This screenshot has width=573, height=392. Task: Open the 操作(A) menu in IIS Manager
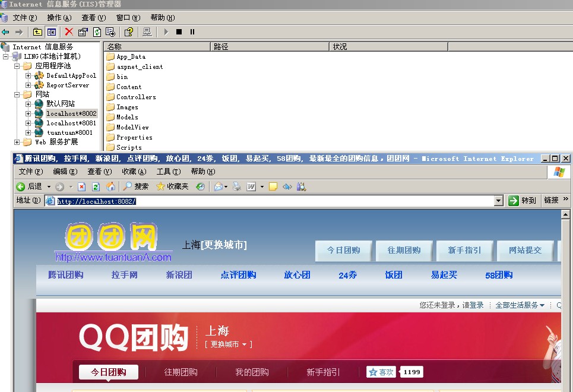tap(59, 18)
